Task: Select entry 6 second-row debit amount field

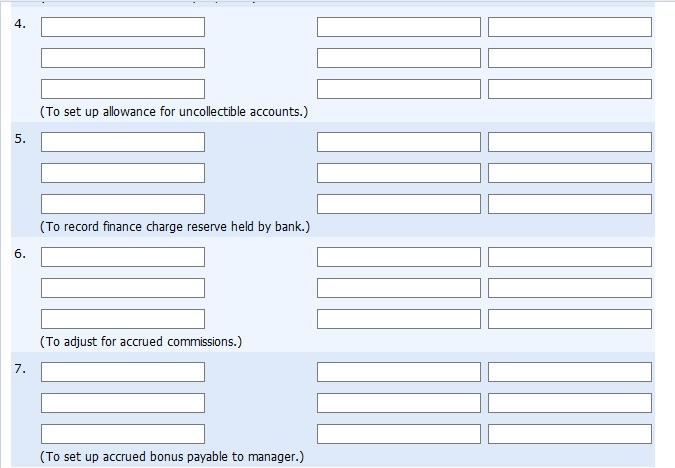Action: (x=399, y=288)
